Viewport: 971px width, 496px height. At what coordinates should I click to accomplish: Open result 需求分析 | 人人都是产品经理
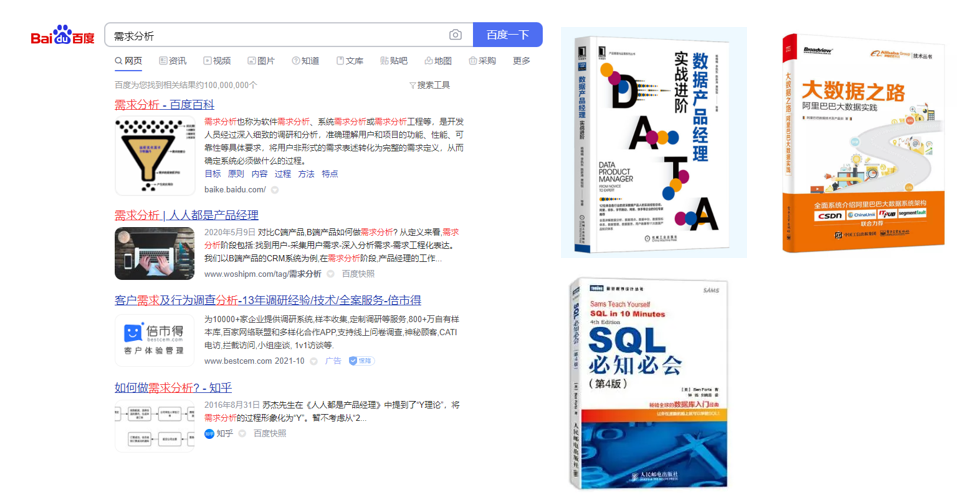(186, 215)
